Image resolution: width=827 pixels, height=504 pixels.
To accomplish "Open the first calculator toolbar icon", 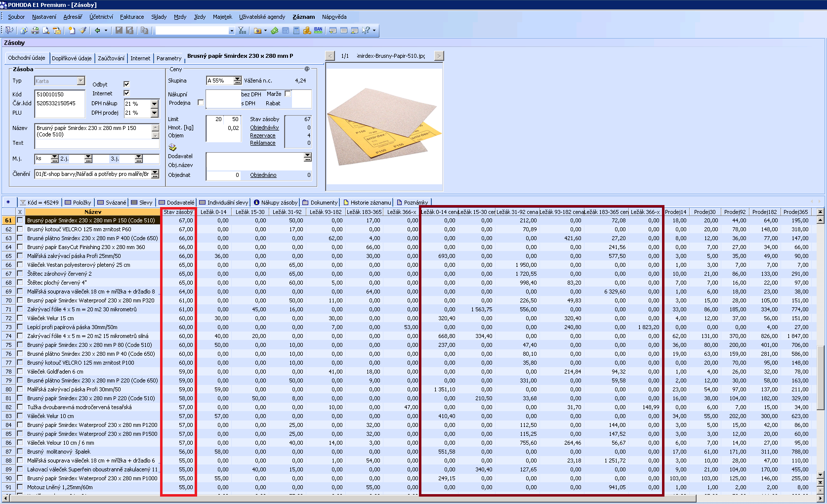I will [x=286, y=30].
